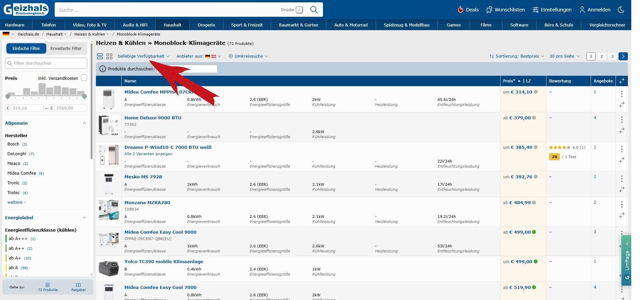Image resolution: width=644 pixels, height=300 pixels.
Task: Click Home Deluxe 9000 BTU product thumbnail
Action: pyautogui.click(x=109, y=125)
